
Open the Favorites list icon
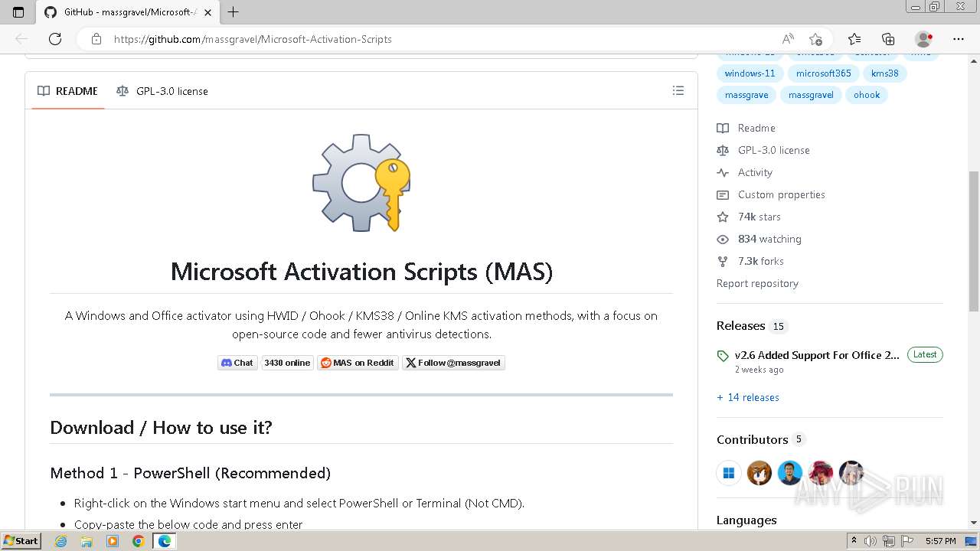[x=854, y=39]
